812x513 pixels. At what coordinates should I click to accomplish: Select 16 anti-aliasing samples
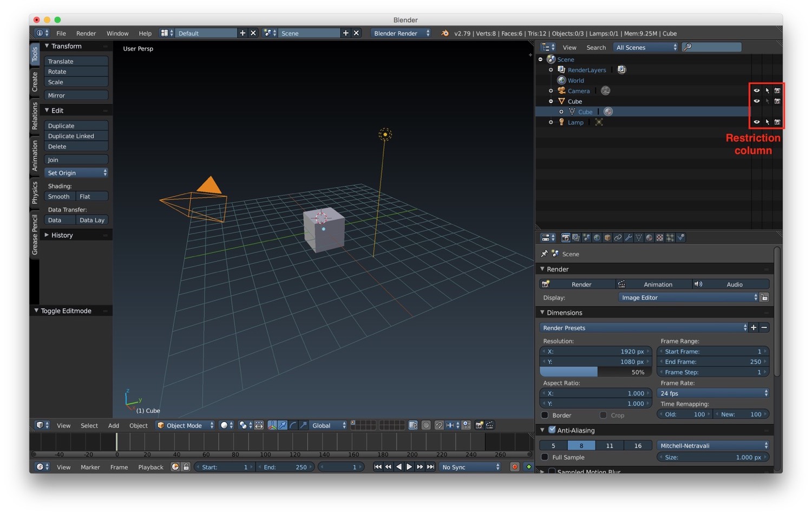pos(638,445)
